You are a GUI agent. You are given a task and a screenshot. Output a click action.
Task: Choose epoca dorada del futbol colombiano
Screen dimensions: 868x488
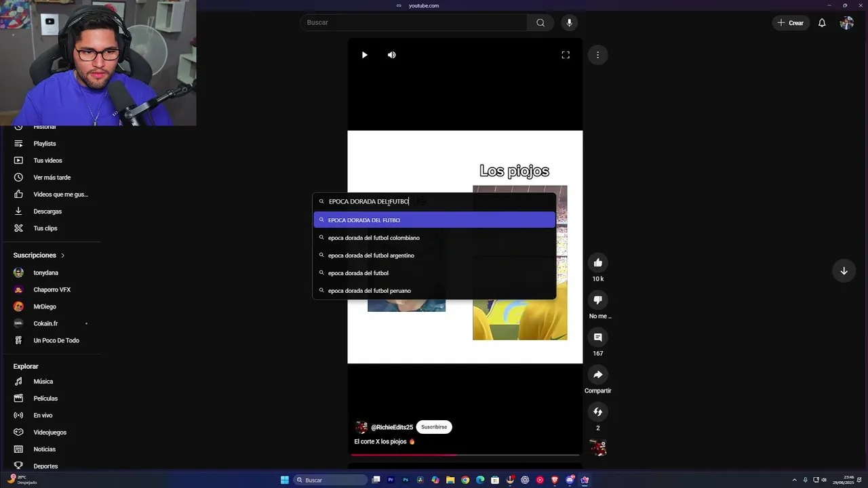coord(434,238)
